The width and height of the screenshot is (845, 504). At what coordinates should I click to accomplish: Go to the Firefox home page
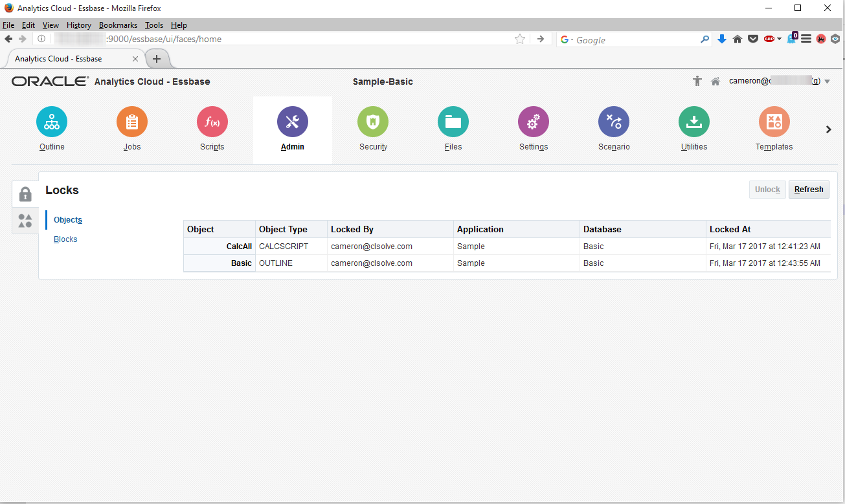(x=738, y=39)
